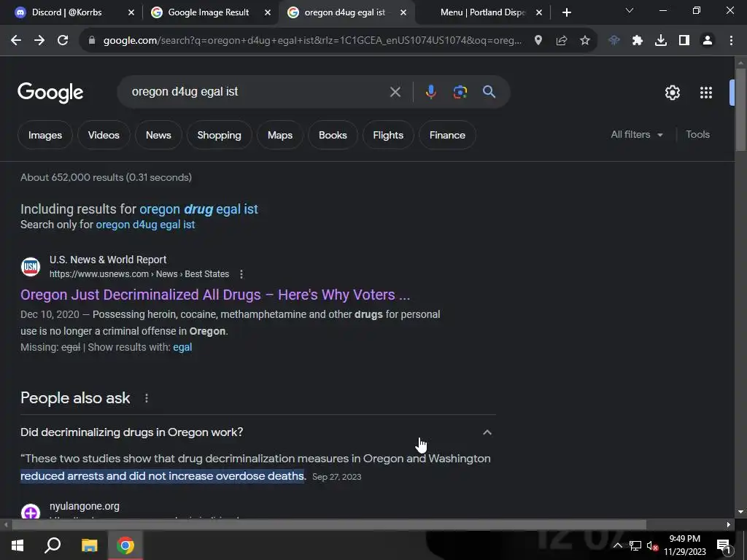Open U.S. News & World Report site name
This screenshot has width=747, height=560.
pos(108,260)
